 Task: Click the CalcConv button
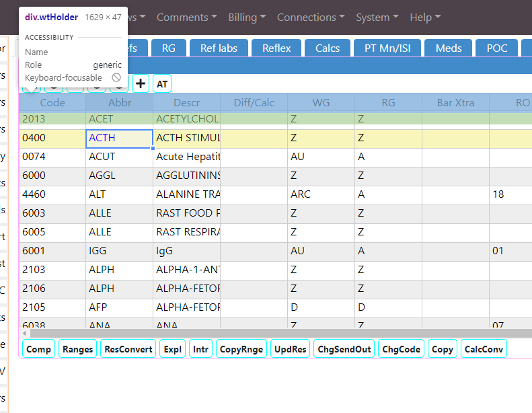pyautogui.click(x=484, y=349)
